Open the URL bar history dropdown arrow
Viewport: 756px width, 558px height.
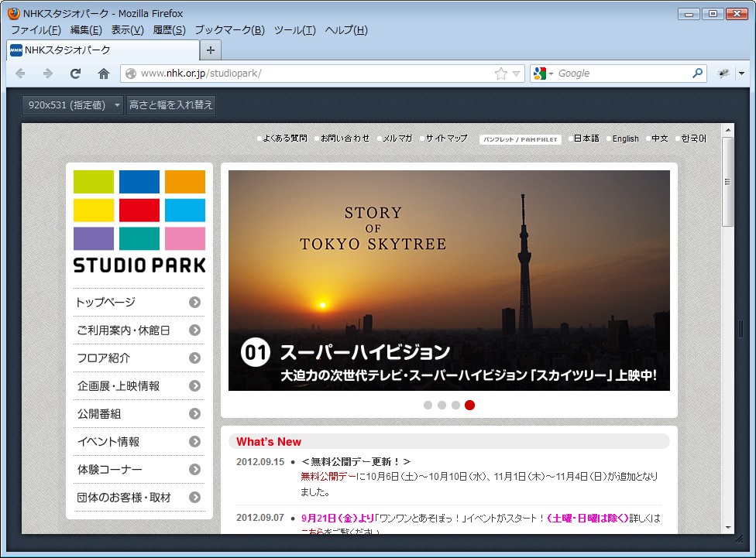pyautogui.click(x=517, y=74)
